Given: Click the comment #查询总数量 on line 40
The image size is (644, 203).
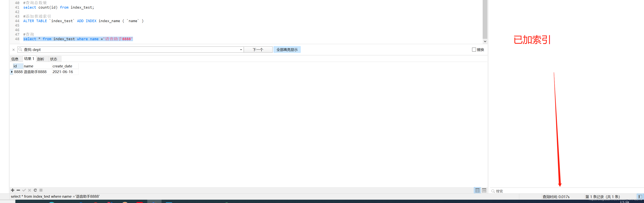Looking at the screenshot, I should [35, 3].
